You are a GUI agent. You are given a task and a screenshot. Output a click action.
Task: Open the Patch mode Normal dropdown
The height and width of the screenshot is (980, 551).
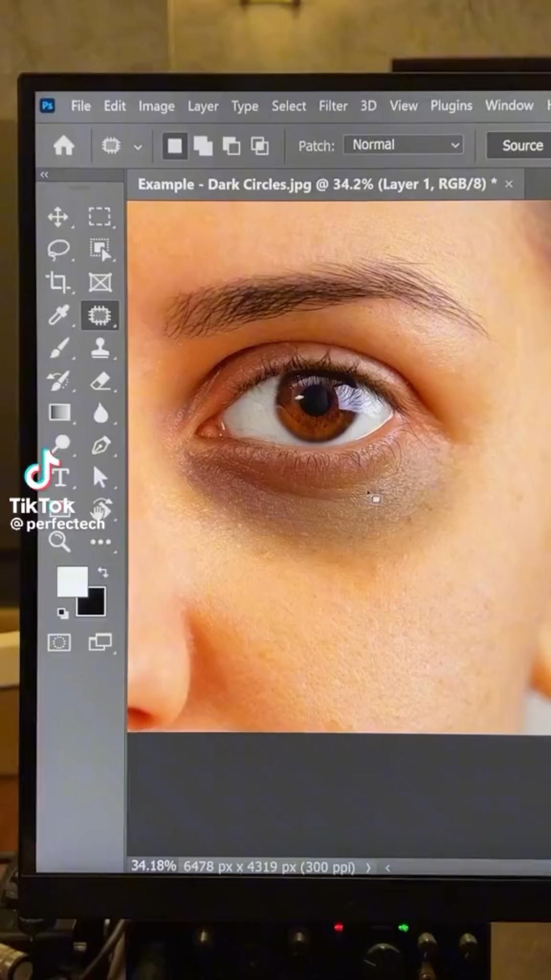coord(404,145)
